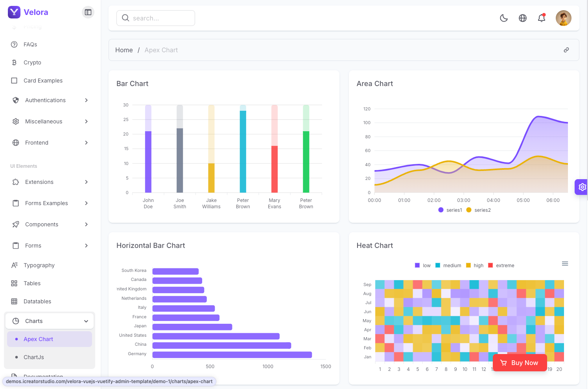Click the Velora logo icon
This screenshot has height=389, width=588.
click(14, 12)
